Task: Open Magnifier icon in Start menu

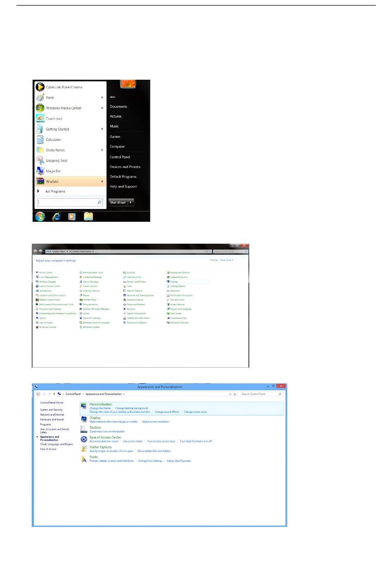Action: click(40, 171)
